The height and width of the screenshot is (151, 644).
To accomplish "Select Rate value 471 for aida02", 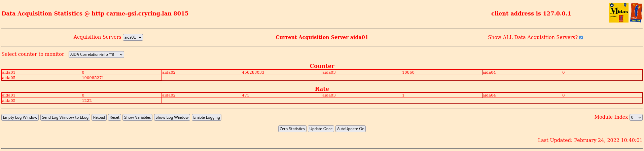I will tap(246, 95).
